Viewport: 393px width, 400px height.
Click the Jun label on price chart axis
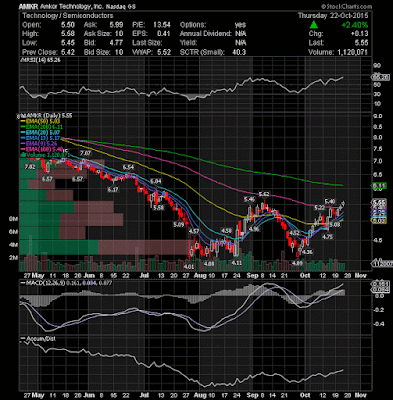[89, 276]
